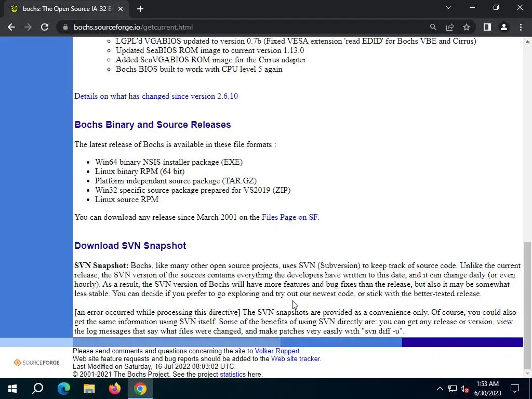Close the Bochs browser tab
The height and width of the screenshot is (399, 532).
[x=121, y=9]
